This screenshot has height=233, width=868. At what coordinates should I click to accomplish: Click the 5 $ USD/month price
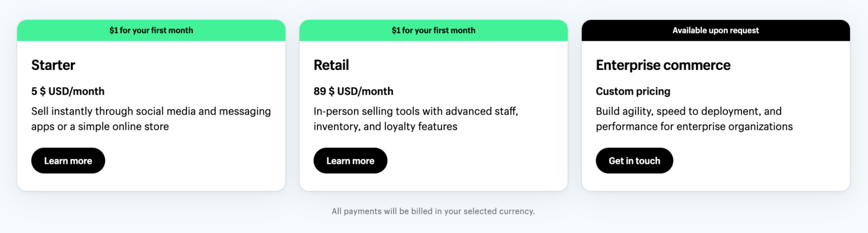tap(68, 91)
